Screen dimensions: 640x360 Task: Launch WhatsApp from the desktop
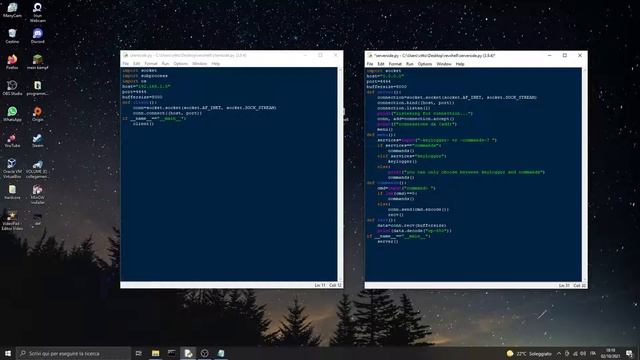tap(12, 114)
